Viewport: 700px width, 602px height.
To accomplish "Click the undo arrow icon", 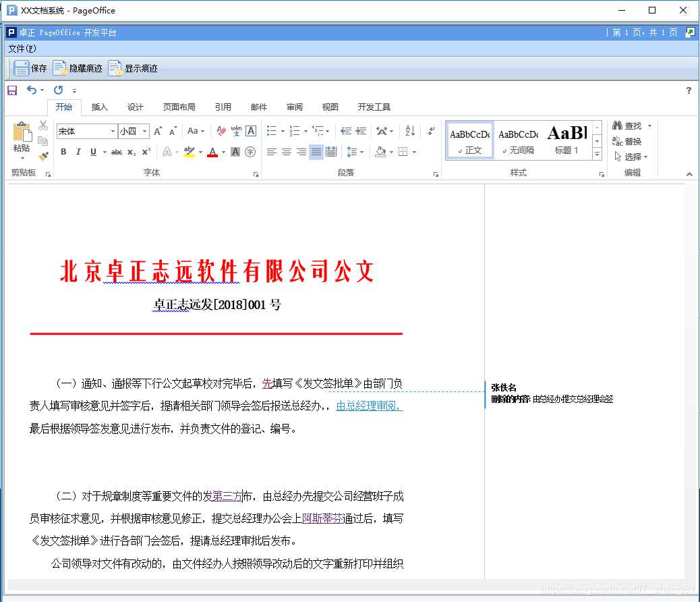I will (32, 90).
